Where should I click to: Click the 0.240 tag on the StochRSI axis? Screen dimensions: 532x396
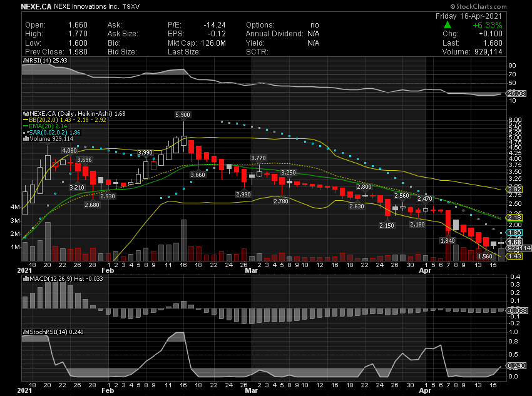click(516, 366)
